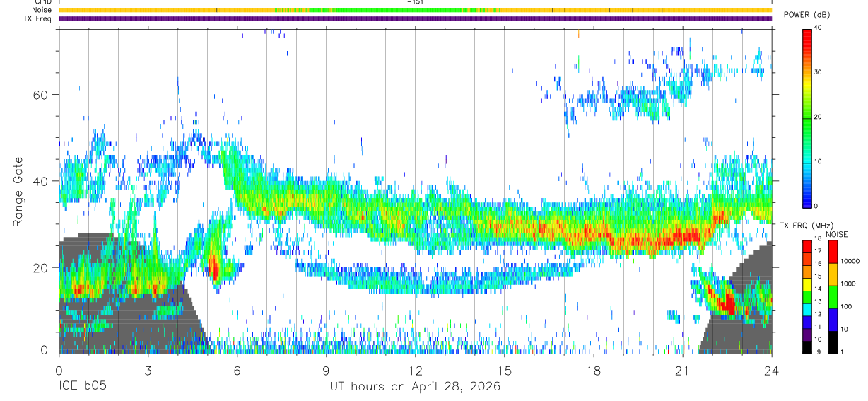This screenshot has height=401, width=868.
Task: Click the purple TX Freq strip above the plot
Action: point(415,18)
